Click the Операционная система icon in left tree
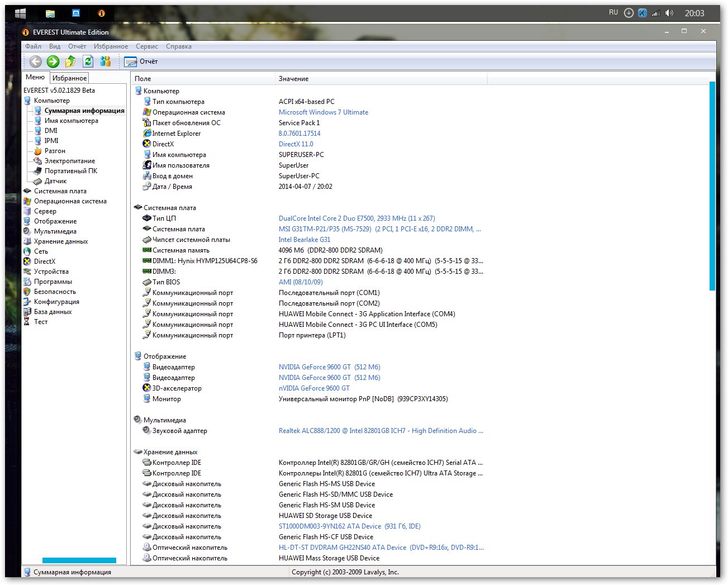 27,201
